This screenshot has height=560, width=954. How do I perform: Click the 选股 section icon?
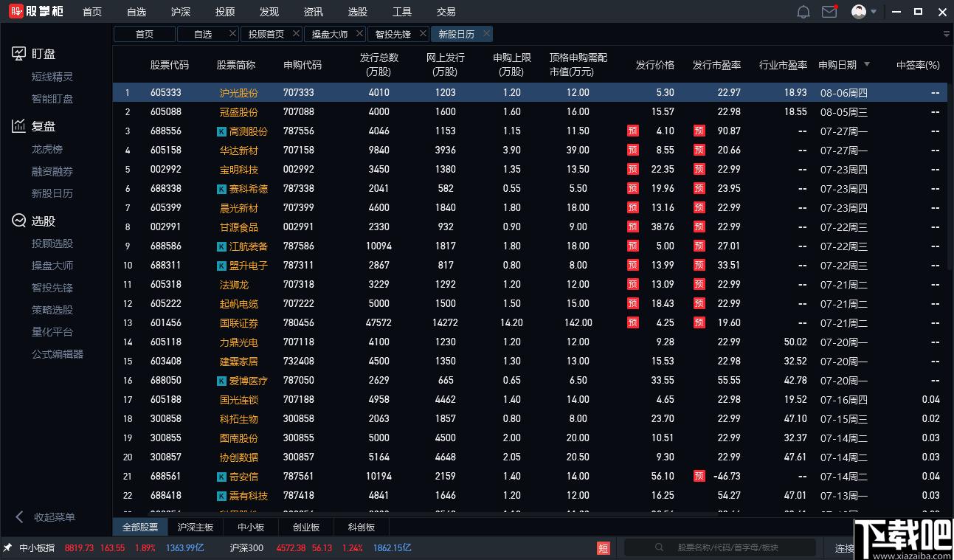[18, 221]
